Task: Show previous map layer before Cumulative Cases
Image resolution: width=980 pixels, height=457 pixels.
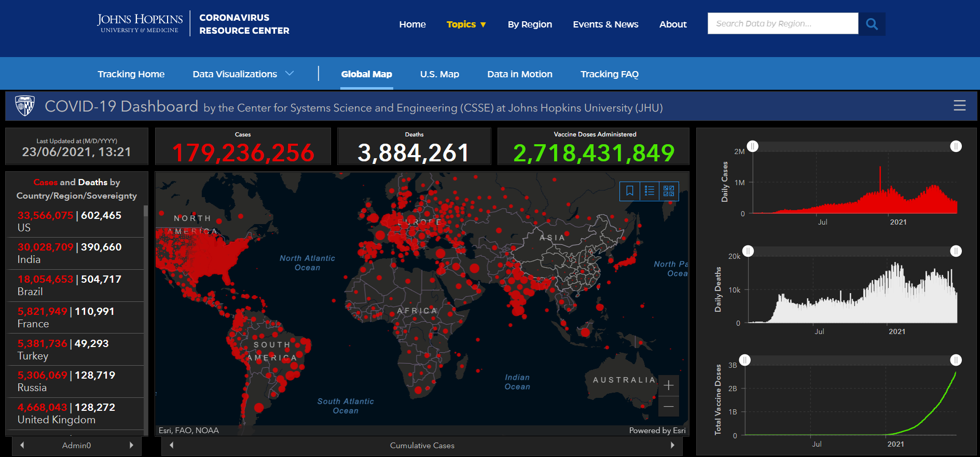Action: coord(171,445)
